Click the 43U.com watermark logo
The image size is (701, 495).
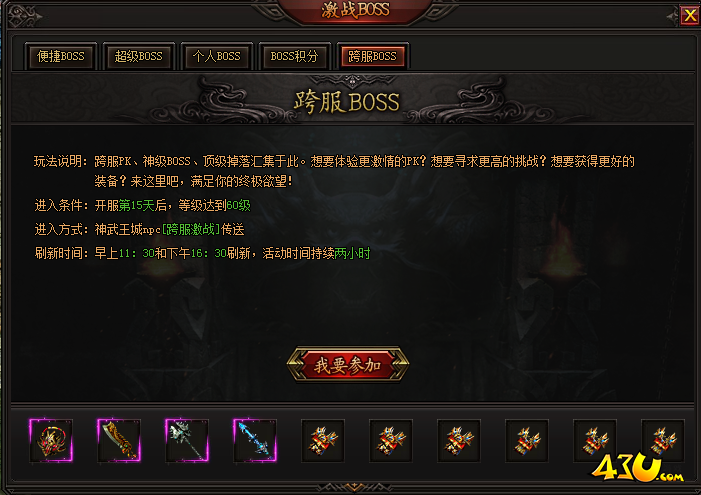click(x=637, y=469)
